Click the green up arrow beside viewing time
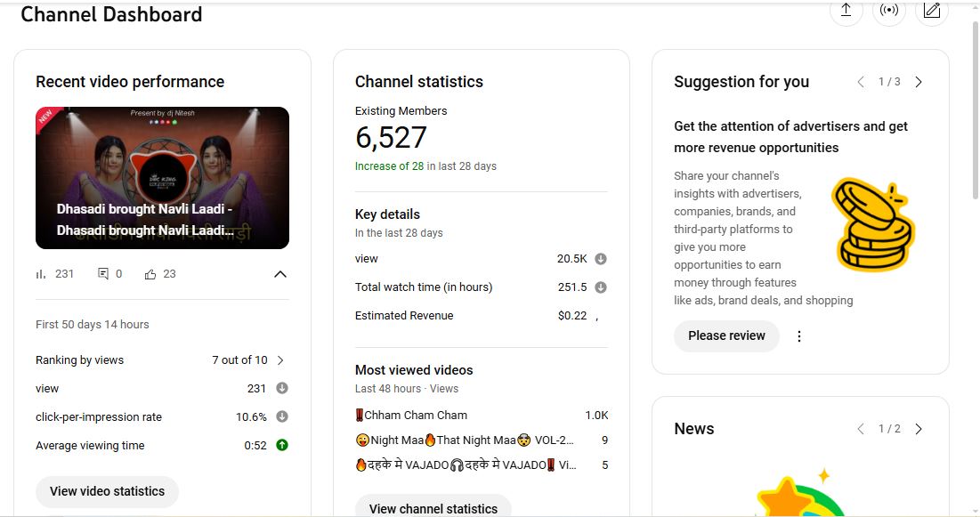Image resolution: width=980 pixels, height=517 pixels. [x=282, y=445]
